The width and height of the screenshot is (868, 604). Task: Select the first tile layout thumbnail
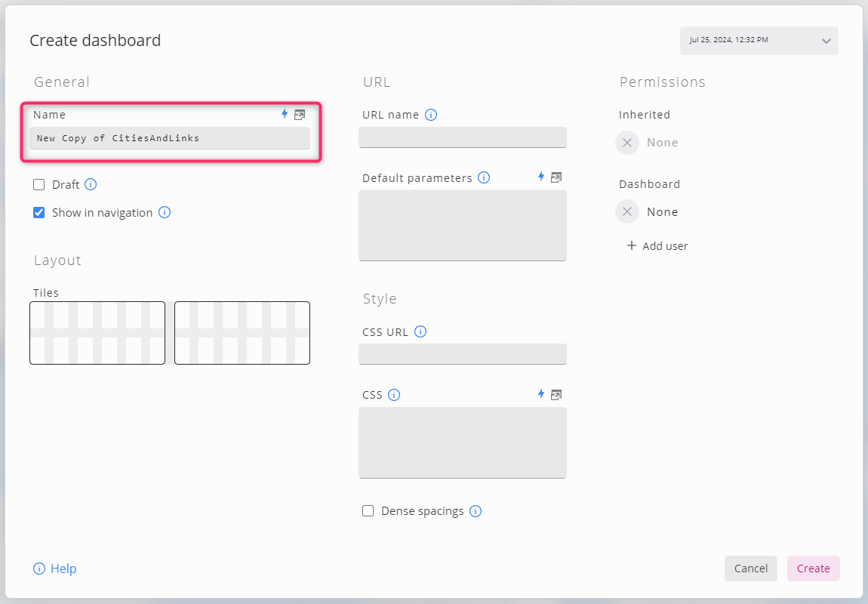coord(97,333)
